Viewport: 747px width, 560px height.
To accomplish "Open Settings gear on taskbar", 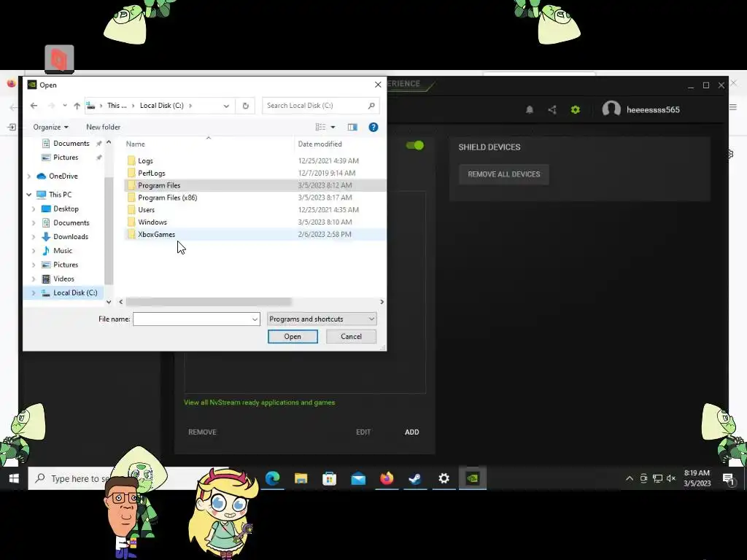I will 444,478.
